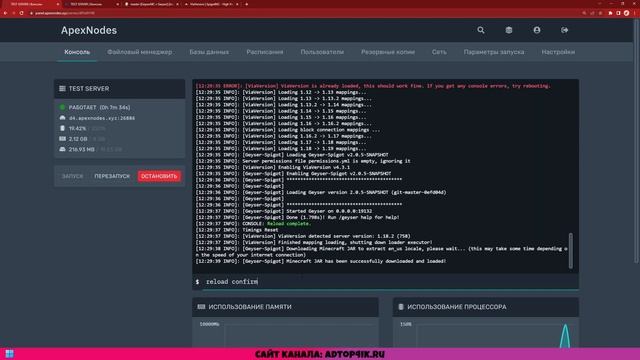Open the Резервные копии tab
Image resolution: width=640 pixels, height=360 pixels.
point(388,52)
